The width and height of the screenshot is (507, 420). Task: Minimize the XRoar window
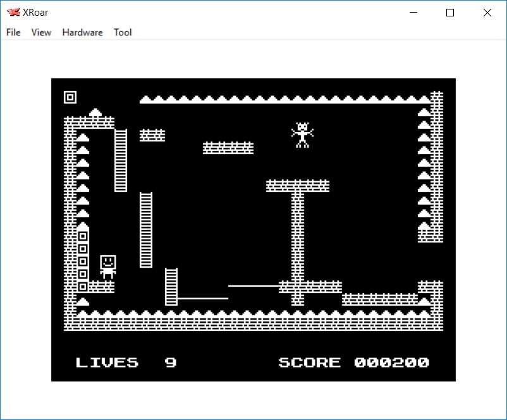click(x=413, y=13)
